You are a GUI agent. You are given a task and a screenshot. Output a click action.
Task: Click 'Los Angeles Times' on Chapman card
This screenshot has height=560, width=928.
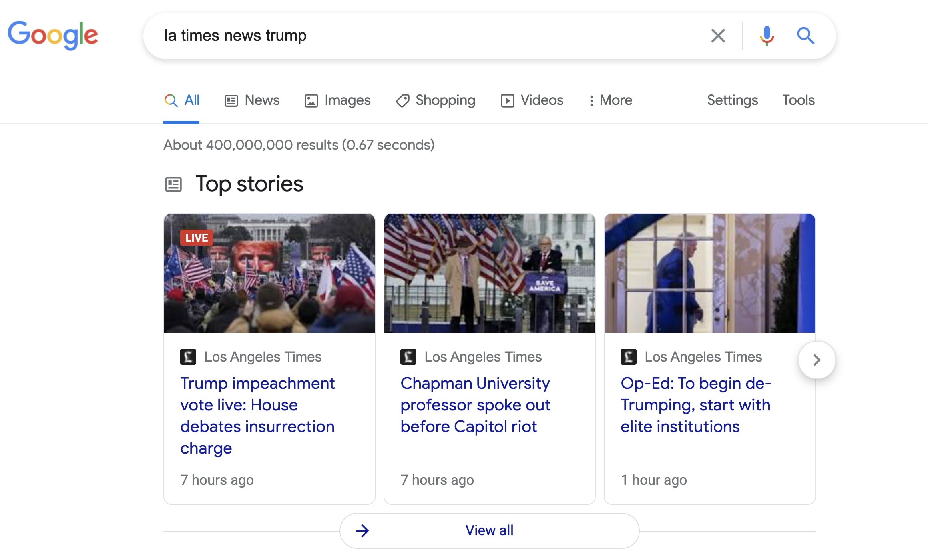tap(483, 357)
